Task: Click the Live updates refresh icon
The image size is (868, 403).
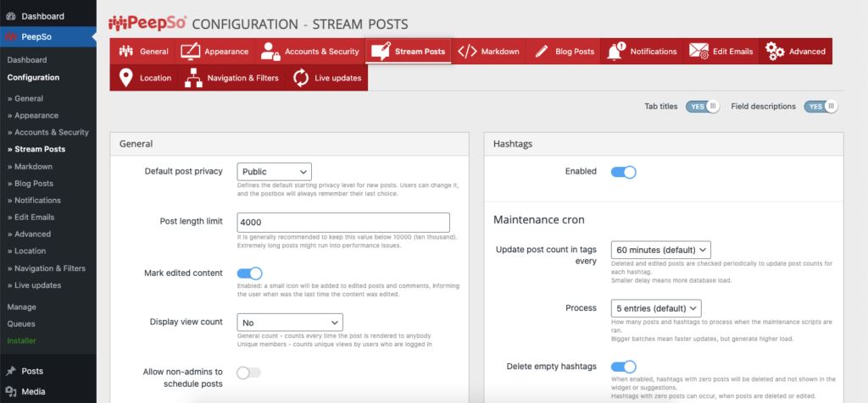Action: tap(301, 78)
